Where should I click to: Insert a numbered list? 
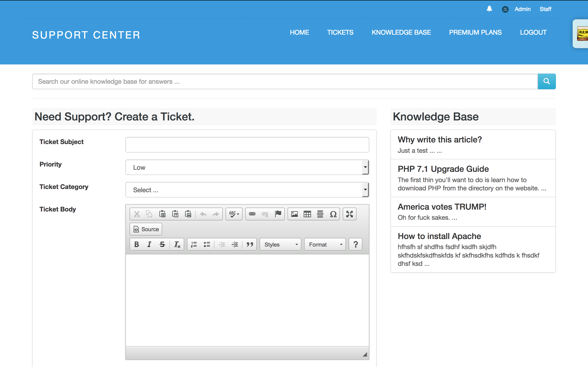pyautogui.click(x=194, y=245)
